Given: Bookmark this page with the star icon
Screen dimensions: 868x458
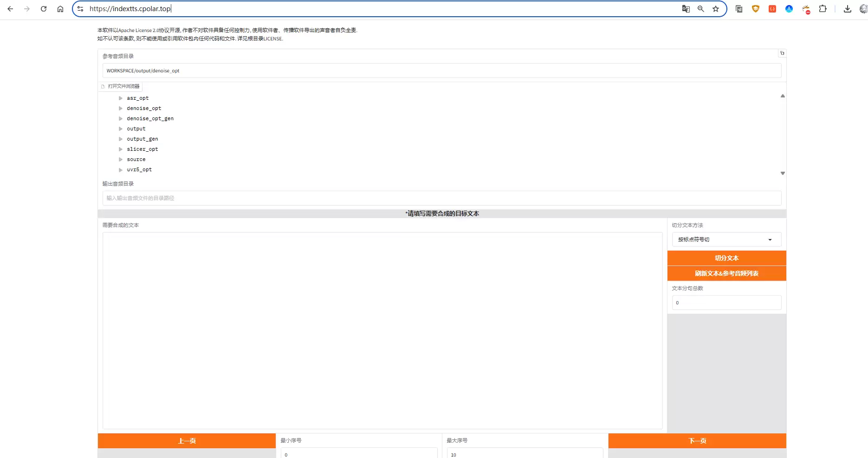Looking at the screenshot, I should tap(716, 9).
